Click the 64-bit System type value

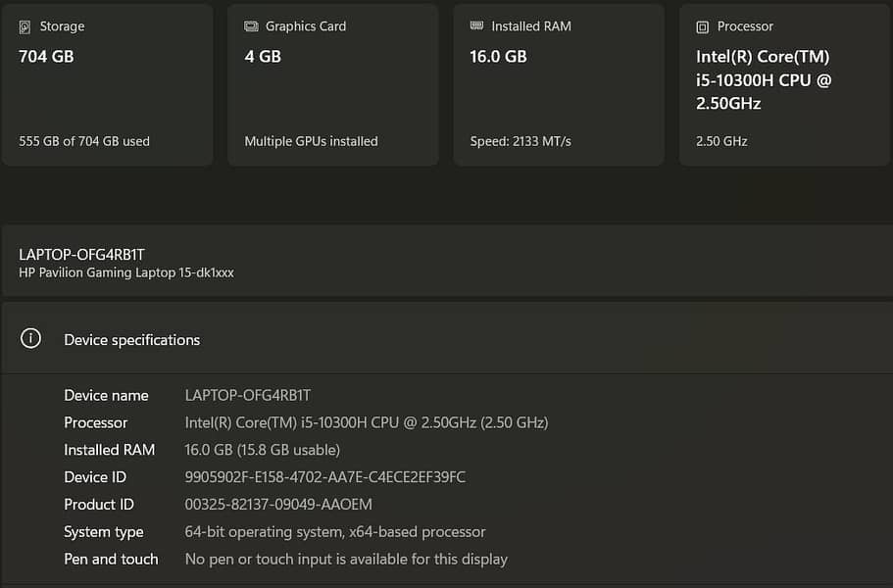tap(335, 532)
